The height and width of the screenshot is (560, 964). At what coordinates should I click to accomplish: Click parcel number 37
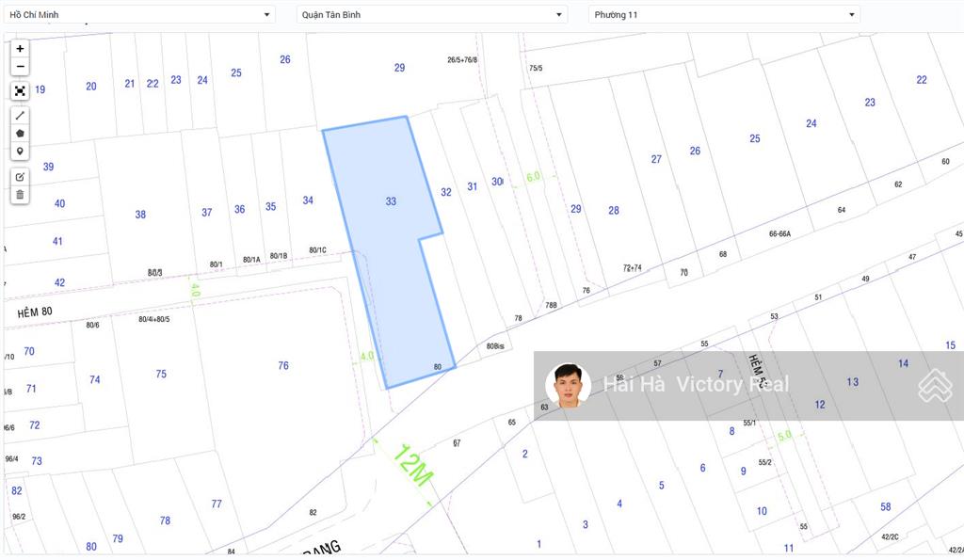tap(206, 213)
